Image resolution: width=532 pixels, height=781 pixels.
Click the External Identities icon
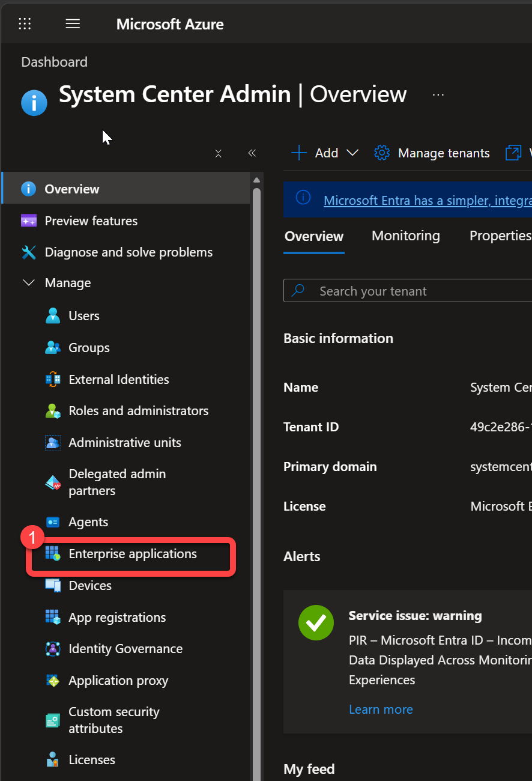point(53,379)
